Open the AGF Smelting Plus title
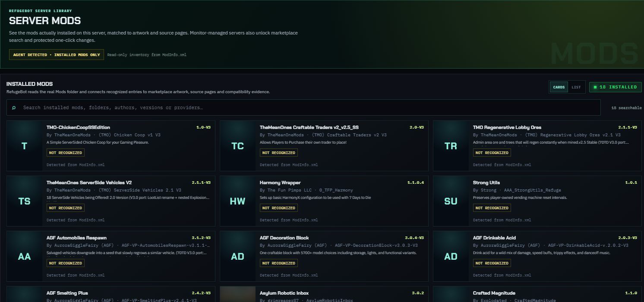The width and height of the screenshot is (644, 302). pyautogui.click(x=67, y=293)
